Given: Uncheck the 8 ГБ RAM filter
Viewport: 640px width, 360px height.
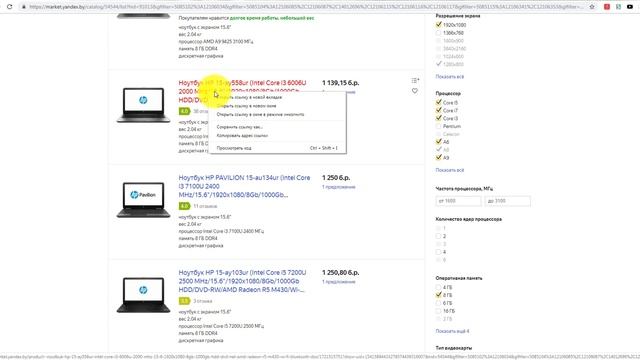Looking at the screenshot, I should (x=439, y=295).
